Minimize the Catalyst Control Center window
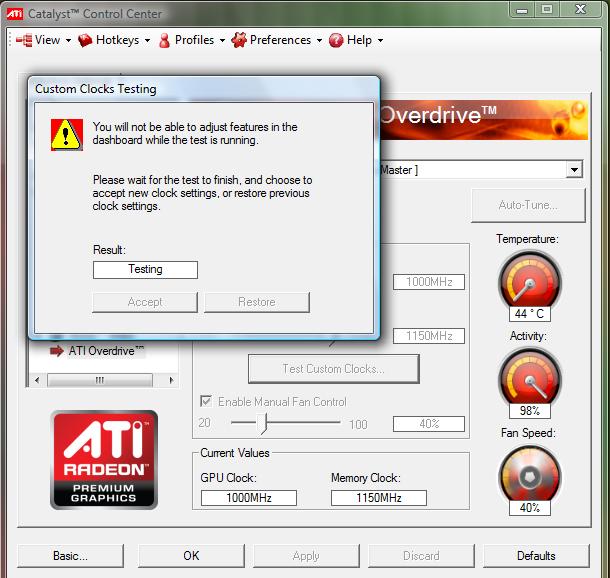 coord(522,10)
